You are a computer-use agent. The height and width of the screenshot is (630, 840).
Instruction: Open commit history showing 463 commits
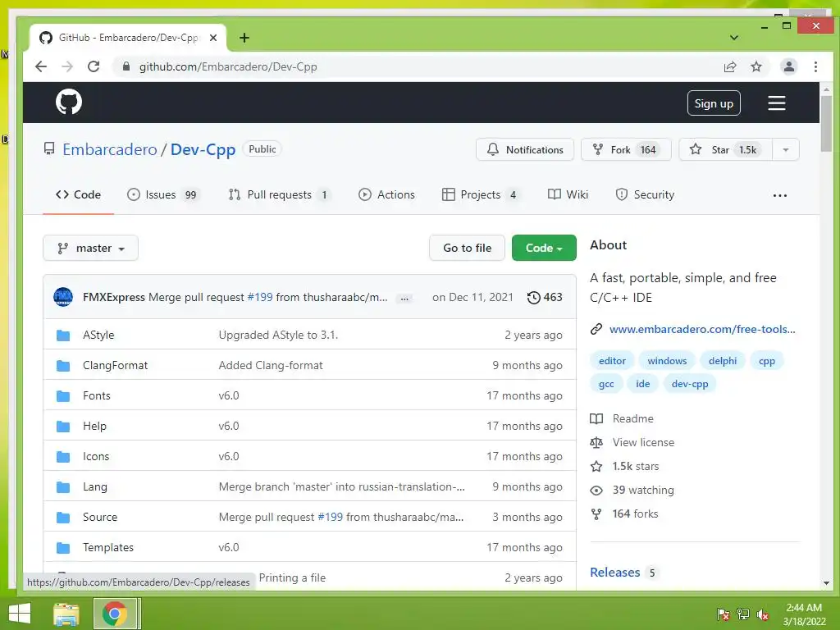pos(545,297)
